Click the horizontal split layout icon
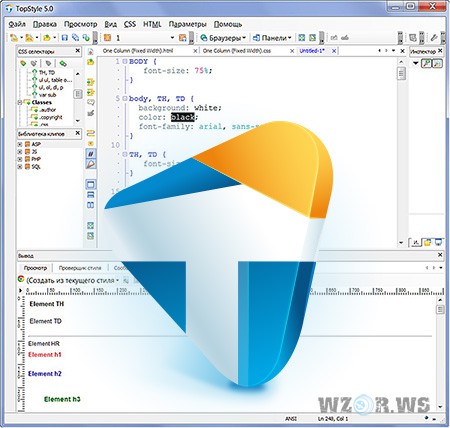The height and width of the screenshot is (428, 450). click(x=90, y=195)
